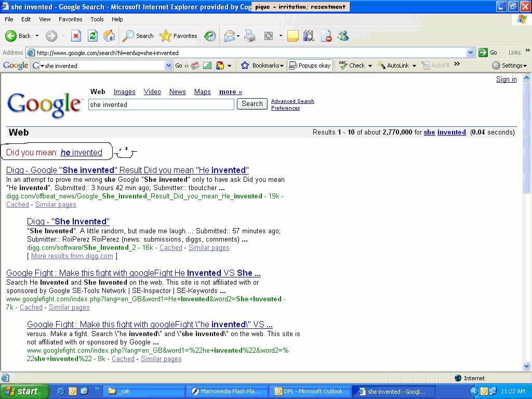Expand the Google toolbar Settings menu
The image size is (532, 399).
coord(510,65)
